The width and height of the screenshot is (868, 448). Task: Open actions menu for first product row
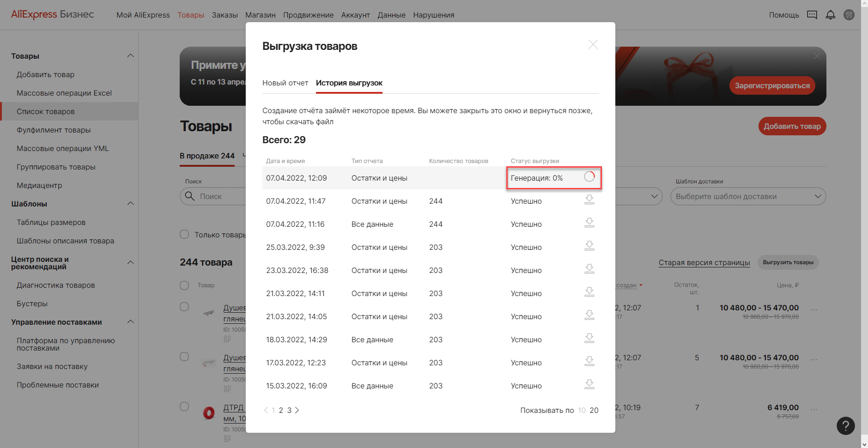pyautogui.click(x=814, y=309)
